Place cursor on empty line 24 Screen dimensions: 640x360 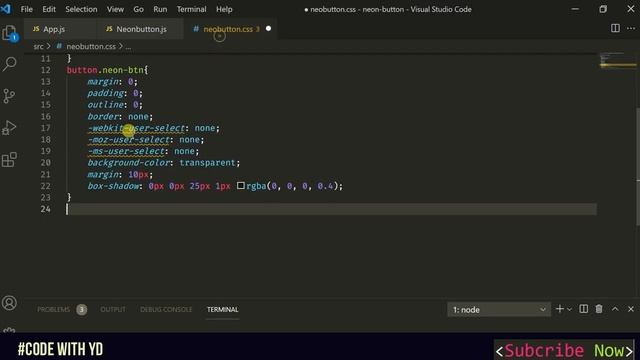tap(331, 209)
